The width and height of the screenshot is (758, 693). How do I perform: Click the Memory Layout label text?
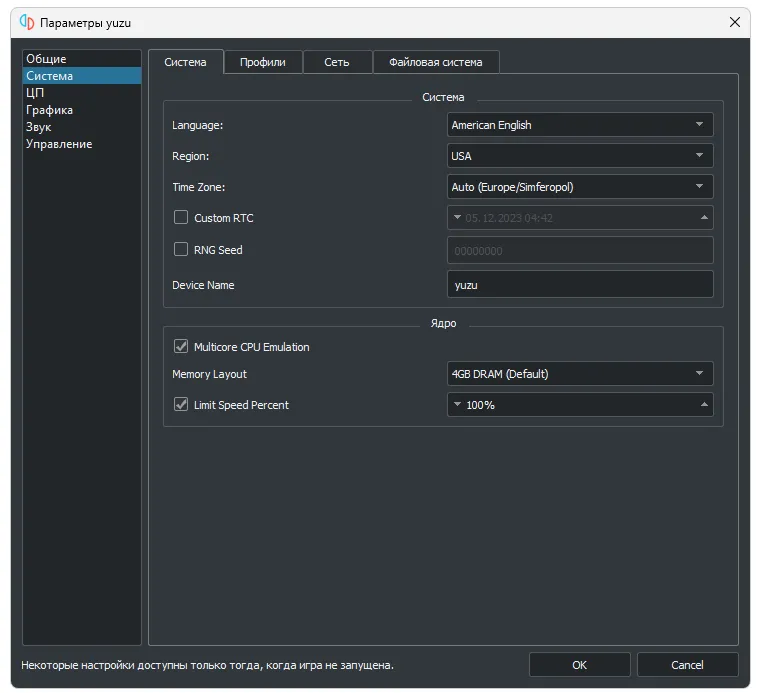(x=209, y=374)
